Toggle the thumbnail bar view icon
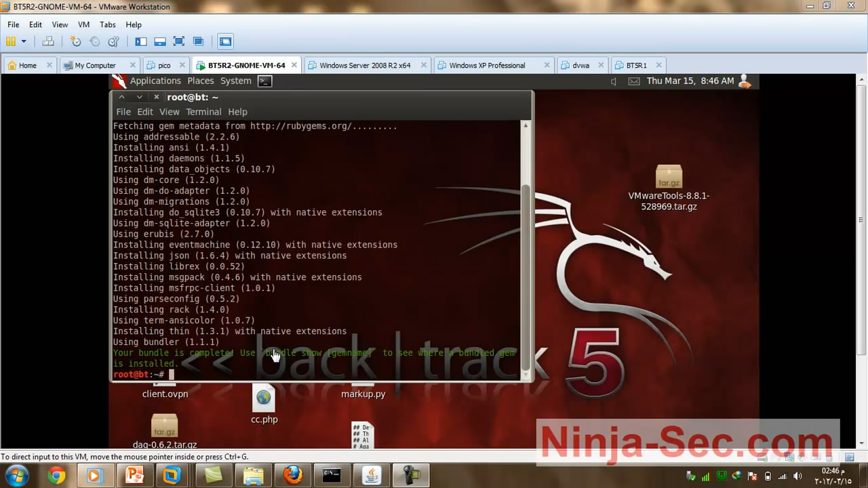Image resolution: width=868 pixels, height=488 pixels. point(160,41)
